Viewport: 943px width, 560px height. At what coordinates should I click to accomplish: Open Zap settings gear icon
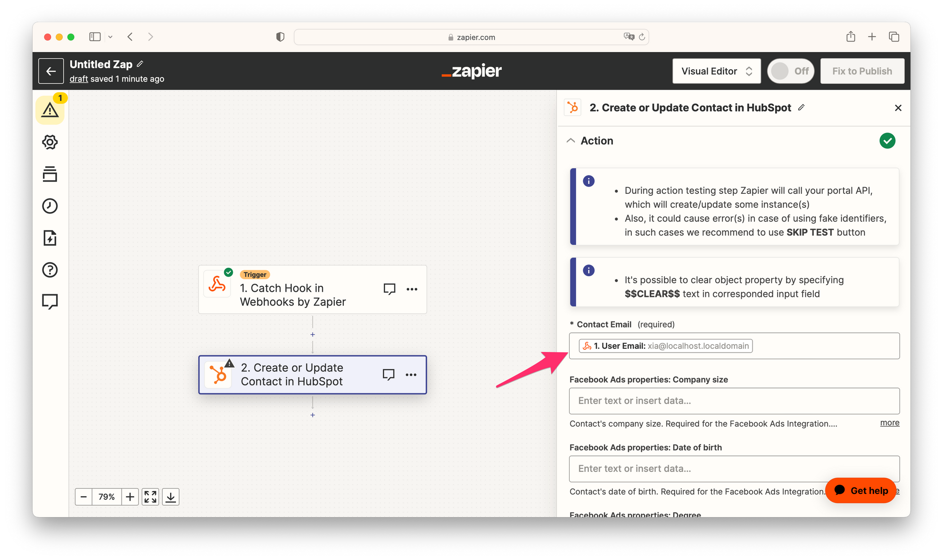(x=50, y=142)
